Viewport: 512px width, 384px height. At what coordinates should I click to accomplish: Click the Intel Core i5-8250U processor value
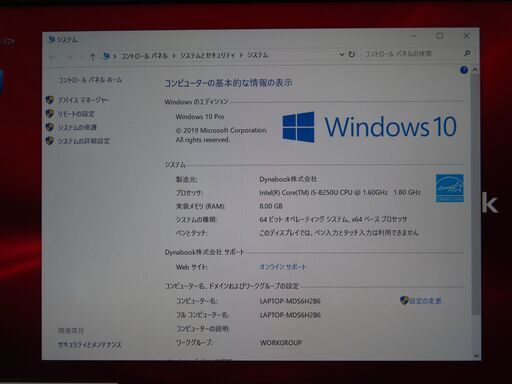(x=340, y=192)
